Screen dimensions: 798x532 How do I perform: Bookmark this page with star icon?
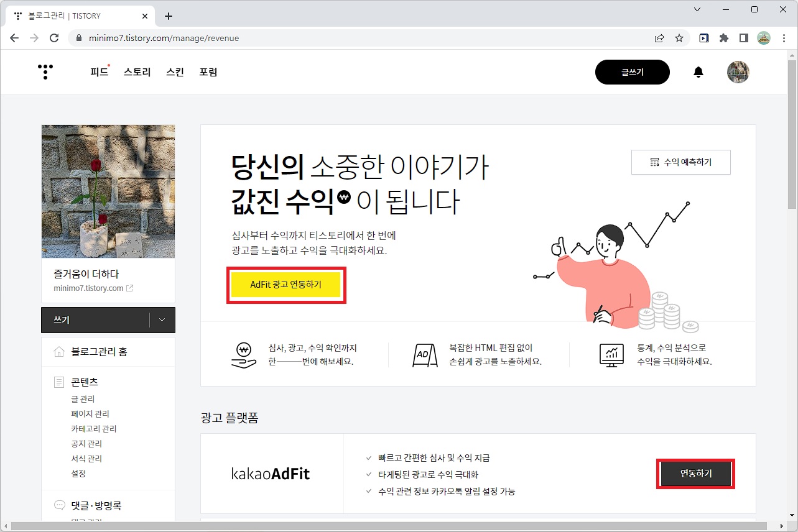pos(679,38)
